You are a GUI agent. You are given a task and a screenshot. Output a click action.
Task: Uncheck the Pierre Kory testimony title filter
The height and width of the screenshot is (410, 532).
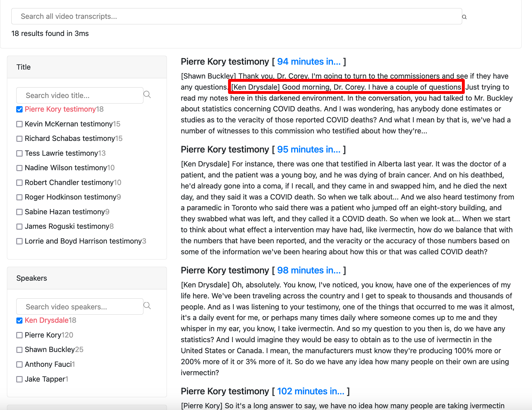[19, 109]
